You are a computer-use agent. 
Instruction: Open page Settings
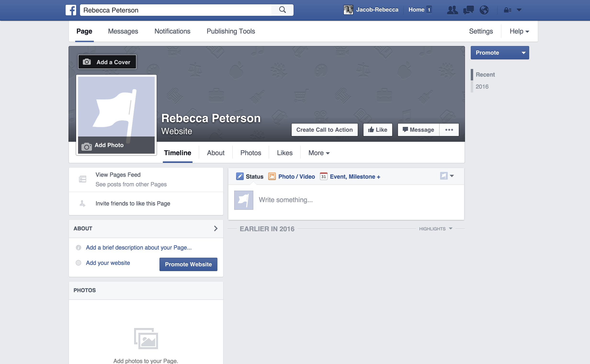click(481, 31)
